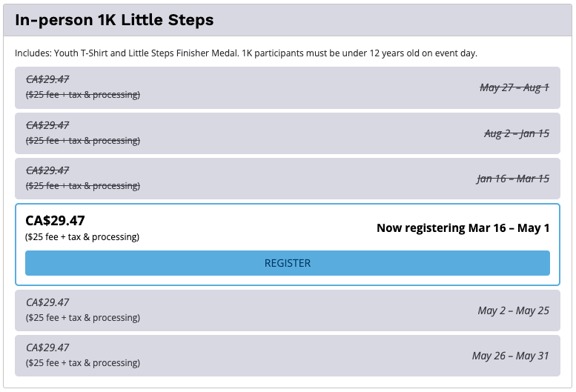The image size is (576, 392).
Task: Select the expired Jan 16 – Mar 15 date range
Action: (x=512, y=179)
